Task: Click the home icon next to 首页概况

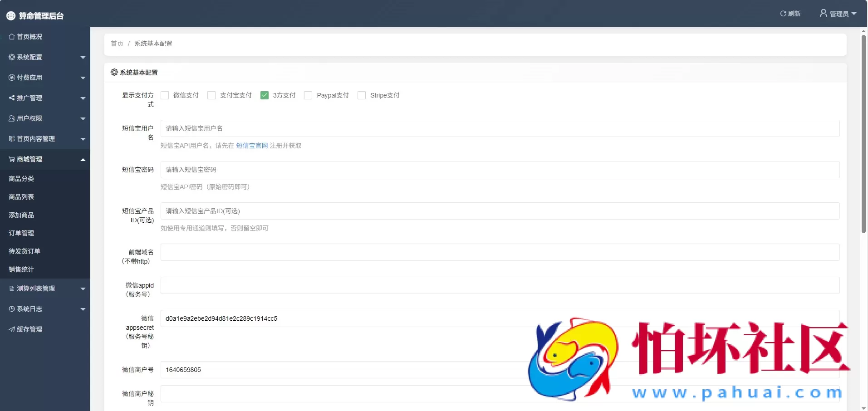Action: pos(12,37)
